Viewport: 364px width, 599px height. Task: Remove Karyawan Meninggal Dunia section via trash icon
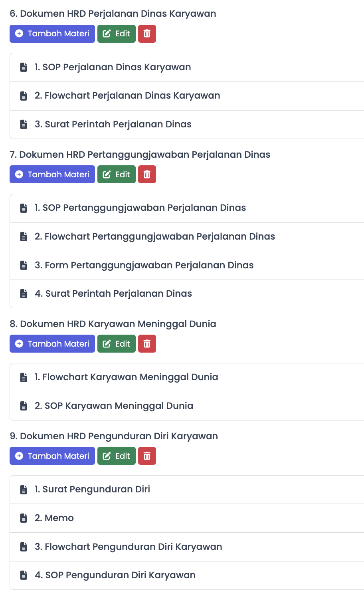[147, 344]
